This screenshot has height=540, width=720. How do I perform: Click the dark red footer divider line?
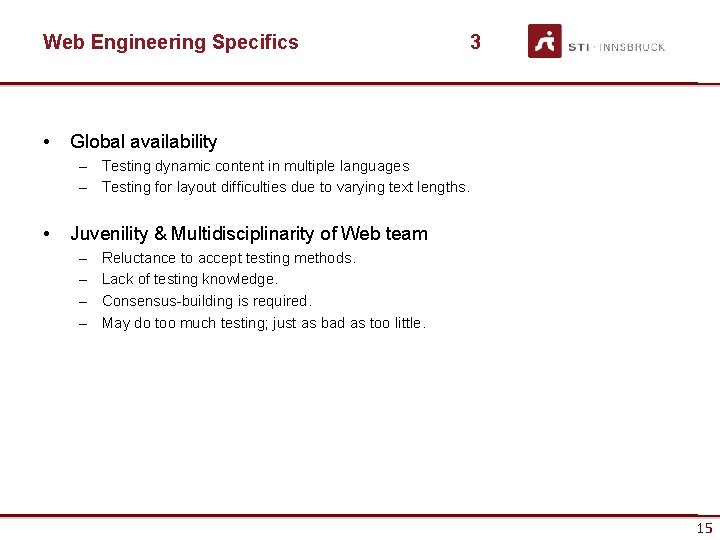360,517
